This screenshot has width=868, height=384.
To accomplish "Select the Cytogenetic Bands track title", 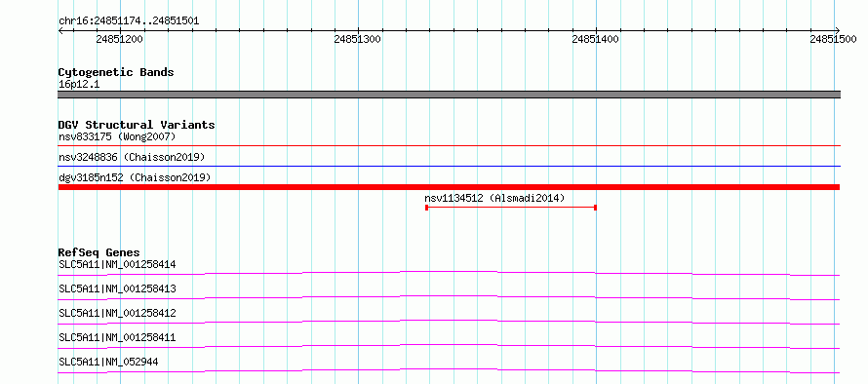I will click(116, 72).
